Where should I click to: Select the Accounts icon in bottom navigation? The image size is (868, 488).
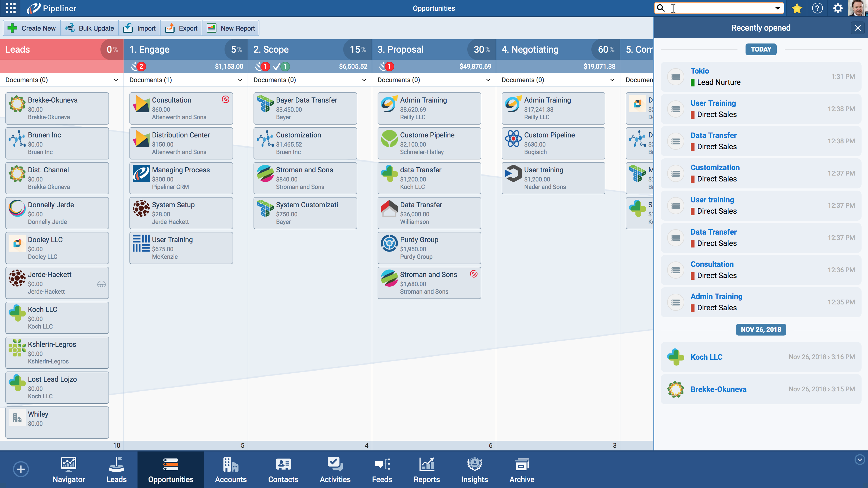230,469
